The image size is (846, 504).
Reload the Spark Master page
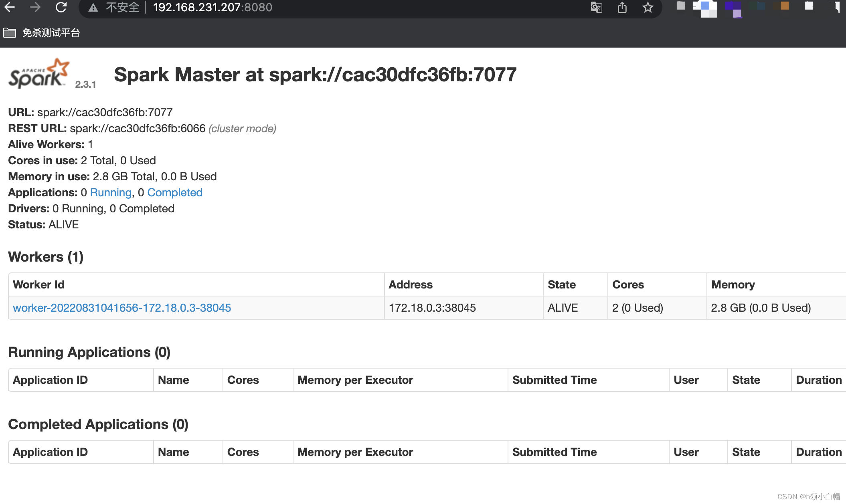coord(61,7)
